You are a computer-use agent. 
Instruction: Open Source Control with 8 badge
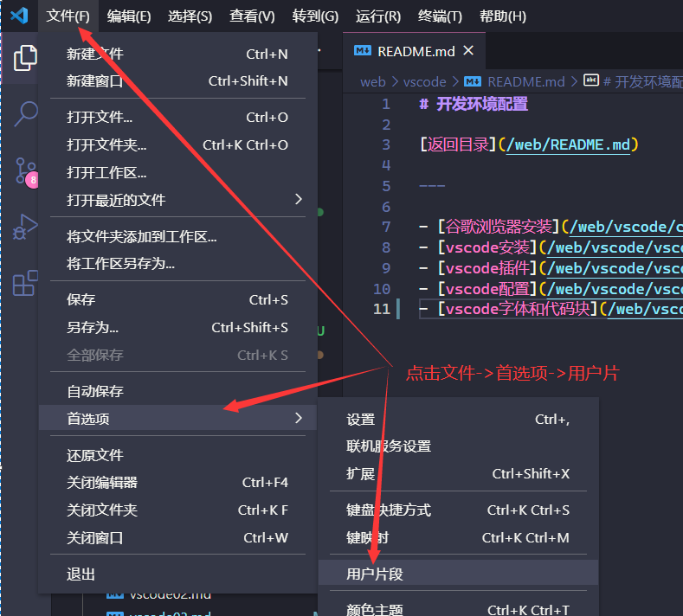(25, 170)
